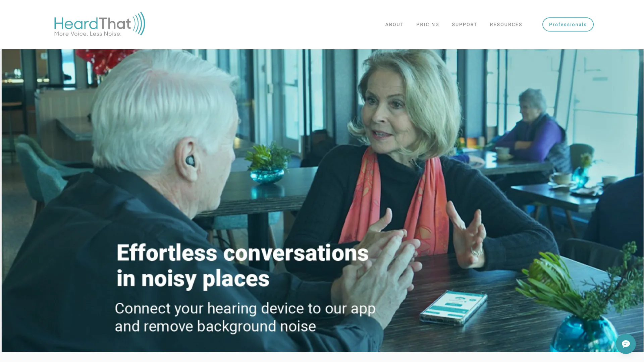
Task: Click the earbud in the man's ear
Action: point(190,161)
